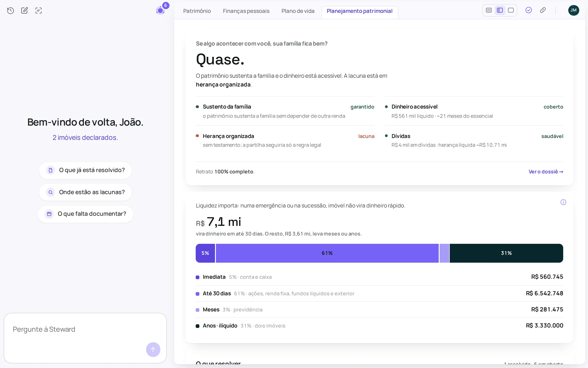Click the scan text icon in the top left
The image size is (588, 368).
39,11
